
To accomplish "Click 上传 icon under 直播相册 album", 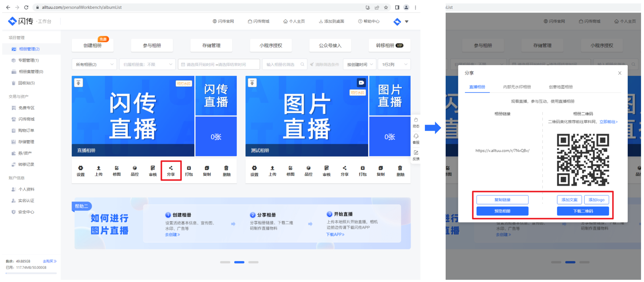I will pos(99,171).
